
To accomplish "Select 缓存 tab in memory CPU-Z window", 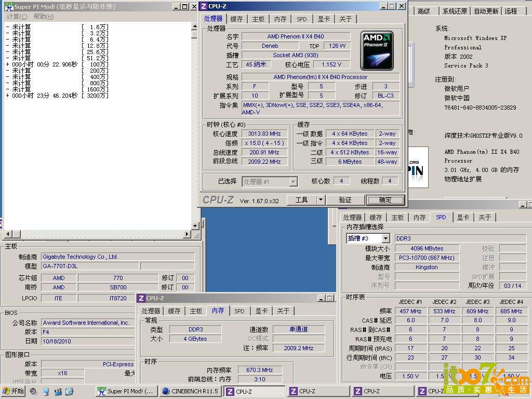I will [x=174, y=311].
